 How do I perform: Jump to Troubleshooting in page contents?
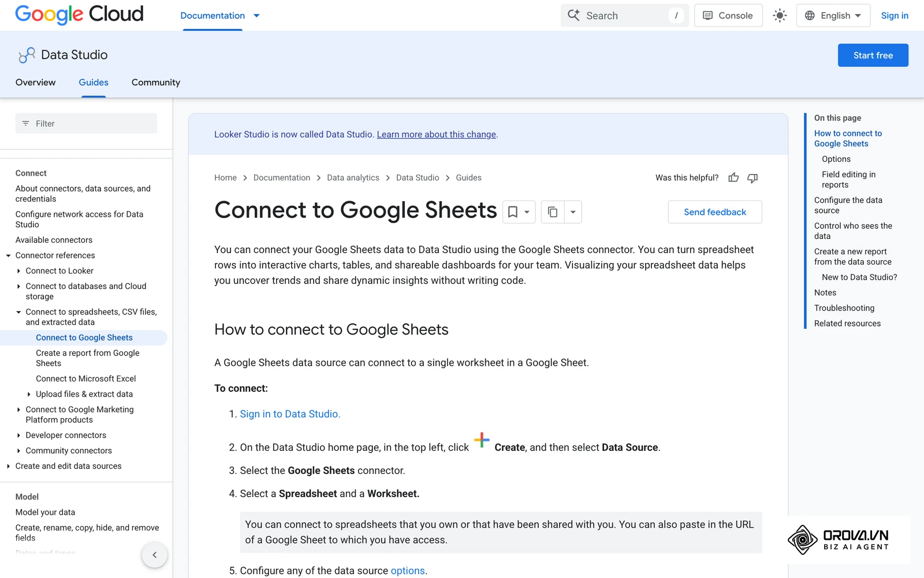844,308
